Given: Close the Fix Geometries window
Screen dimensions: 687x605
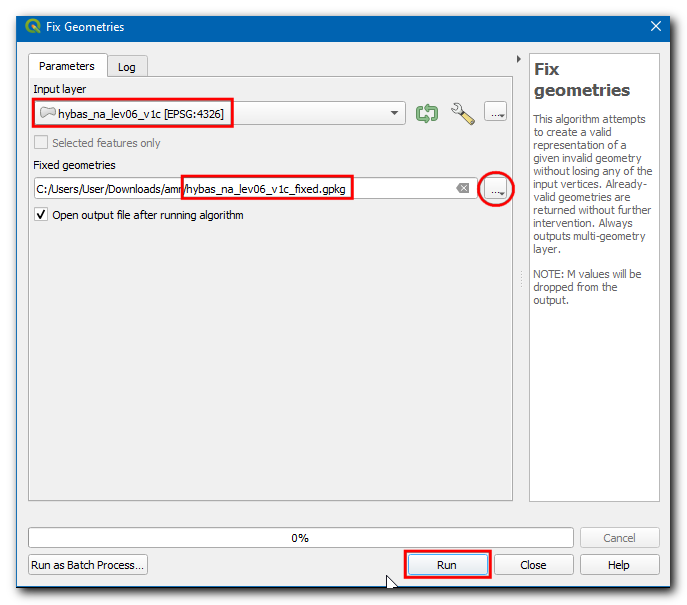Looking at the screenshot, I should (x=656, y=27).
